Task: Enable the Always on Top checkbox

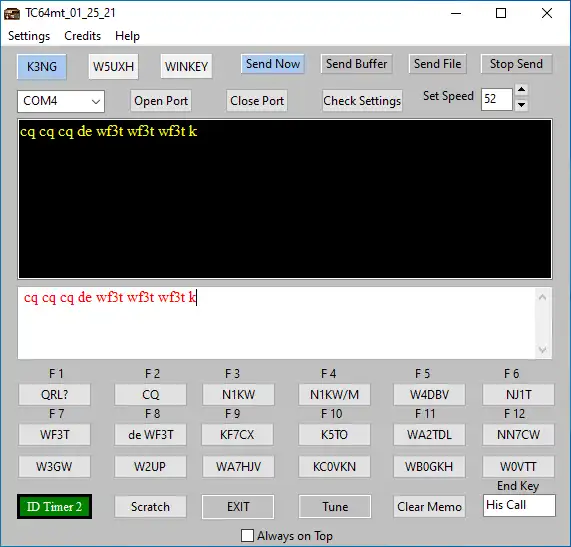Action: [248, 536]
